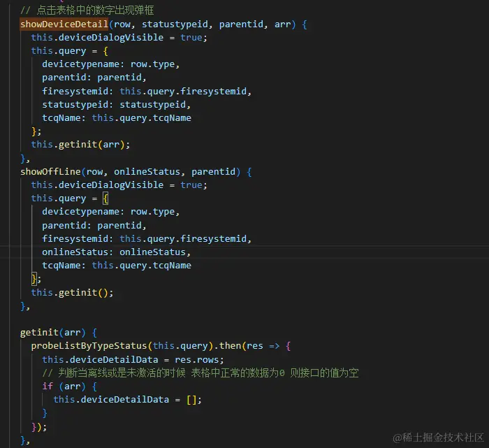
Task: Click the highlighted showDeviceDetail function name
Action: pyautogui.click(x=64, y=24)
